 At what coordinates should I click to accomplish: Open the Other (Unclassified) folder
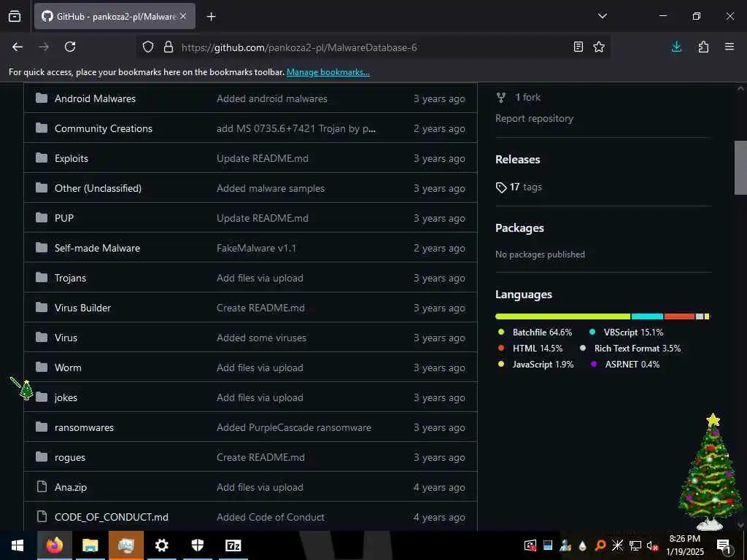tap(98, 188)
